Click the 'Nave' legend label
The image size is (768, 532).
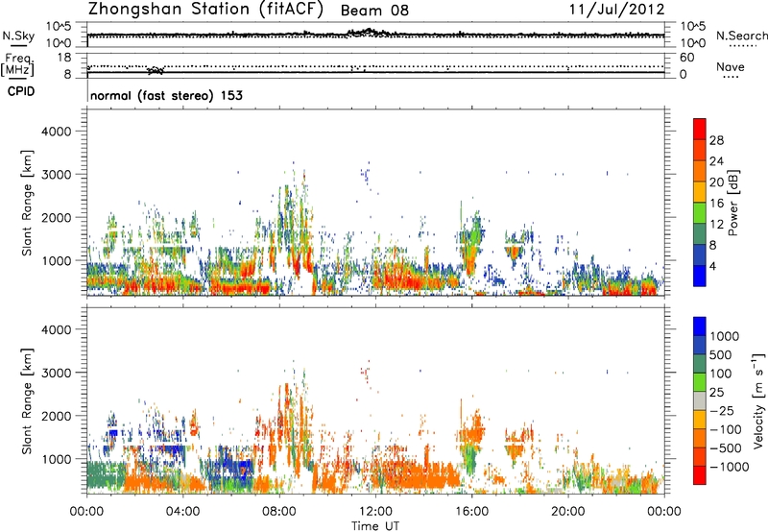pyautogui.click(x=730, y=66)
